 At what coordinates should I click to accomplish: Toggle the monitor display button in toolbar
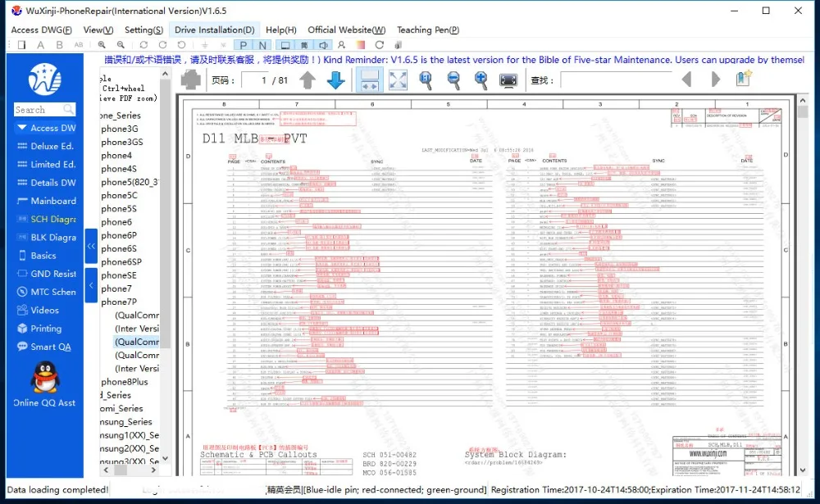click(x=285, y=45)
